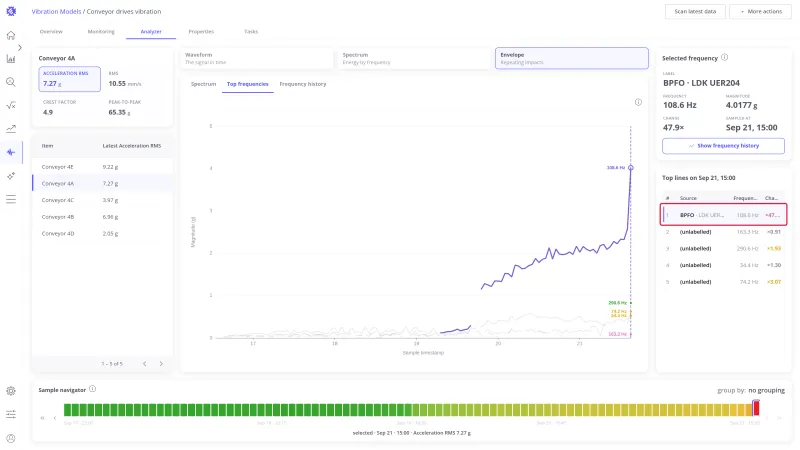Click the Frequency column header in top lines
The width and height of the screenshot is (800, 450).
[x=745, y=198]
